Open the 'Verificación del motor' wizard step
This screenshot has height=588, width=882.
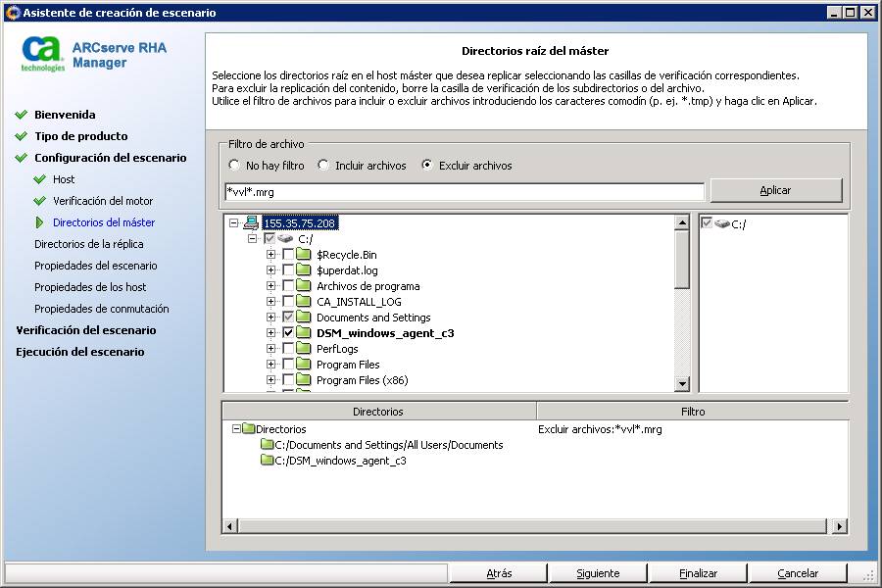(x=102, y=201)
